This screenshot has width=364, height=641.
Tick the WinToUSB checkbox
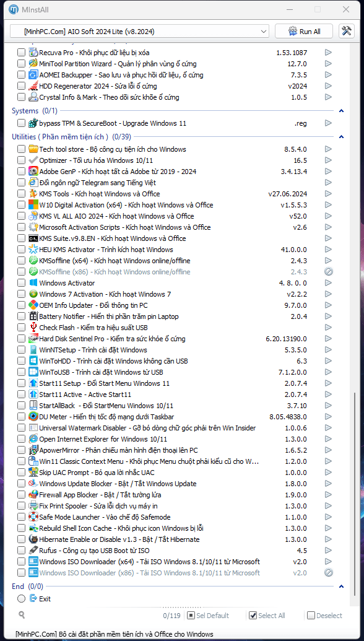21,372
